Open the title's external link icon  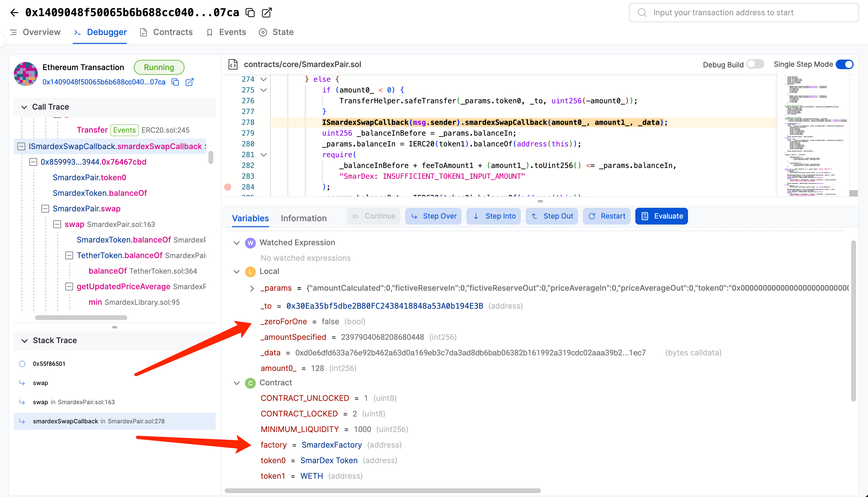pos(267,13)
